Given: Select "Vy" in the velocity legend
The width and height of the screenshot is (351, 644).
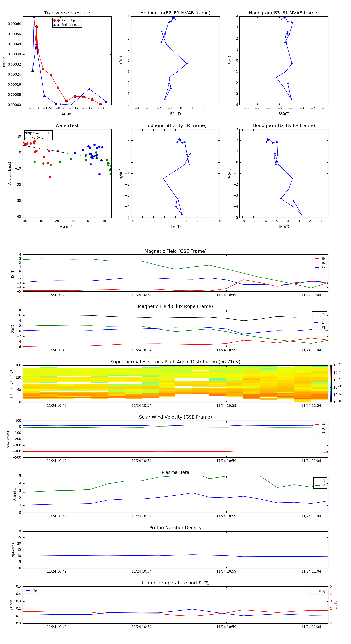Looking at the screenshot, I should 320,429.
